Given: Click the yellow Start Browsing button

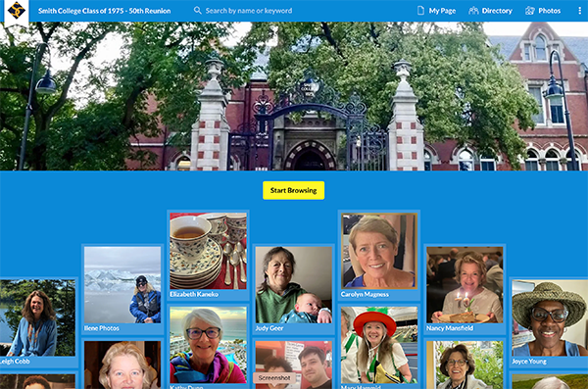Looking at the screenshot, I should 293,190.
